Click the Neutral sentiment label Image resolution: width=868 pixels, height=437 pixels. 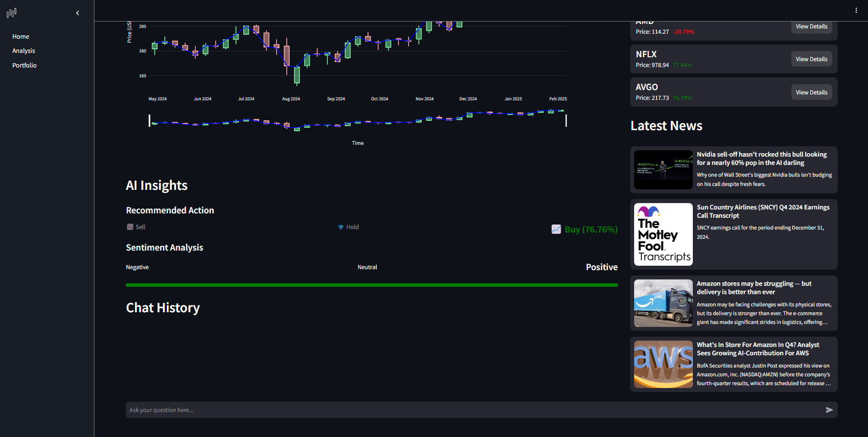tap(367, 267)
